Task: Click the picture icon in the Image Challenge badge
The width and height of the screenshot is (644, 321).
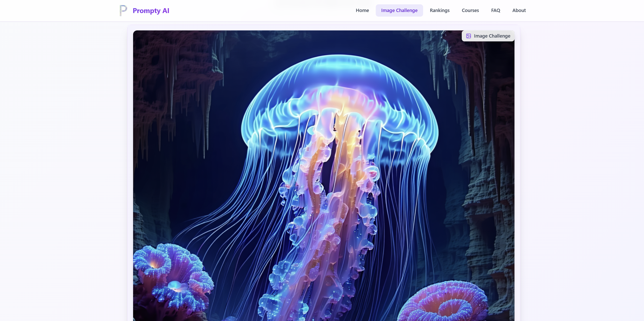Action: 468,36
